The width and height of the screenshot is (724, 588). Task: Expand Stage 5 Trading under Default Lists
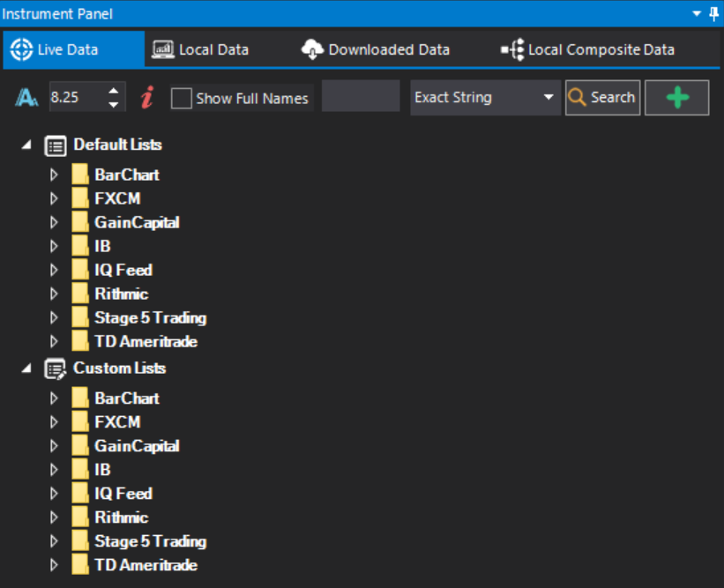54,317
